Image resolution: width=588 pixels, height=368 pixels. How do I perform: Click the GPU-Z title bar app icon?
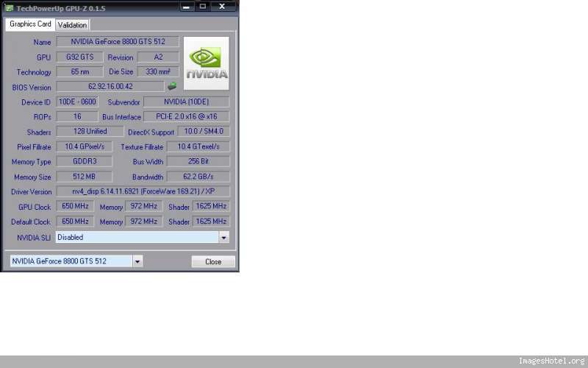[8, 6]
